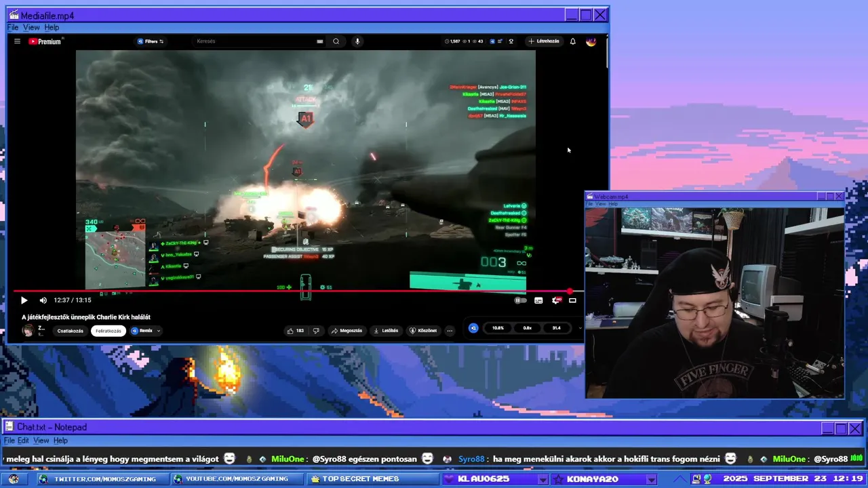Open Help menu in Chat.txt Notepad
The image size is (868, 488).
(x=60, y=441)
